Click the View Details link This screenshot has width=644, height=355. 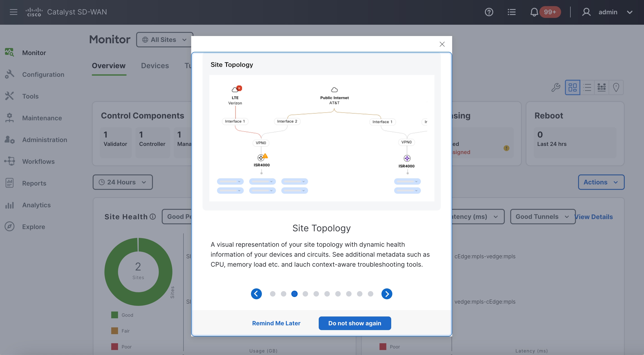(x=594, y=217)
